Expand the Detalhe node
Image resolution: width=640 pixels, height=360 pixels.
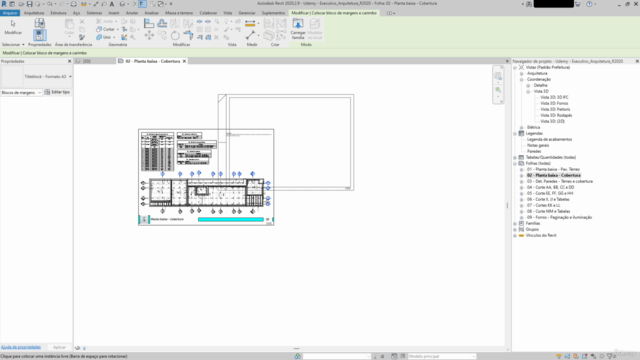(x=528, y=86)
